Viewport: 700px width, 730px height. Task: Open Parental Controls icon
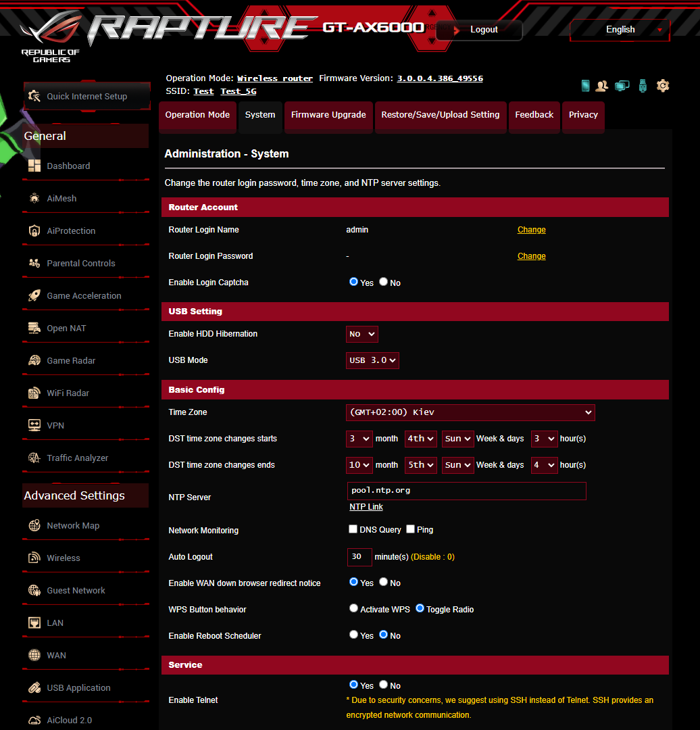[34, 264]
